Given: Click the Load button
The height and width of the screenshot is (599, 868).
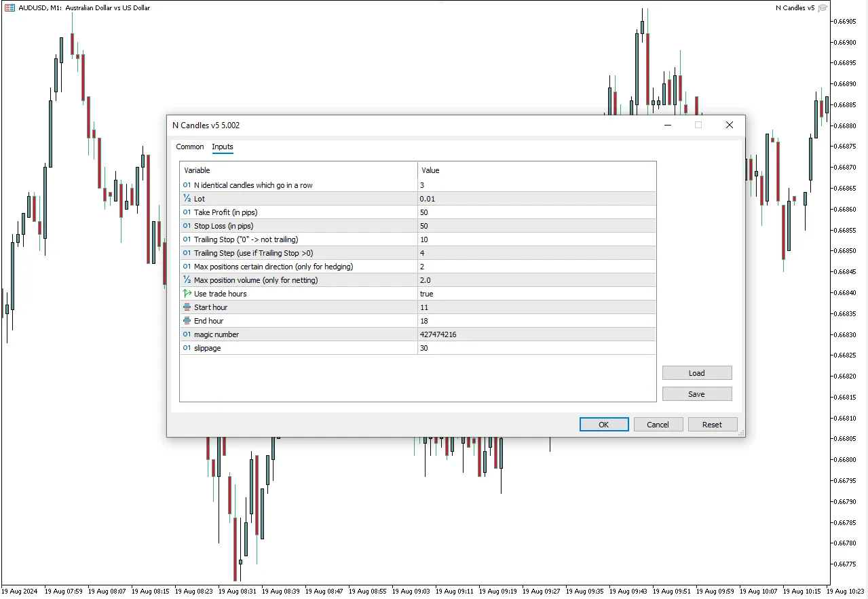Looking at the screenshot, I should 696,373.
